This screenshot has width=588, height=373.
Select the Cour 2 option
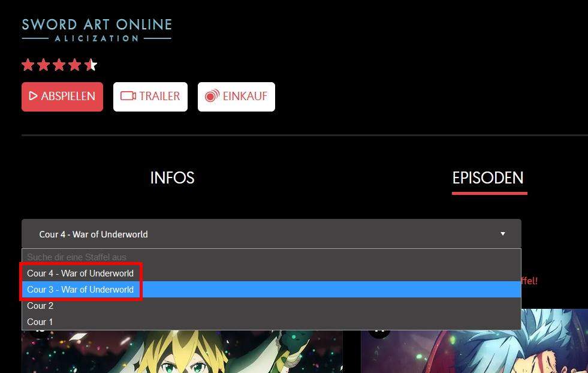point(272,305)
